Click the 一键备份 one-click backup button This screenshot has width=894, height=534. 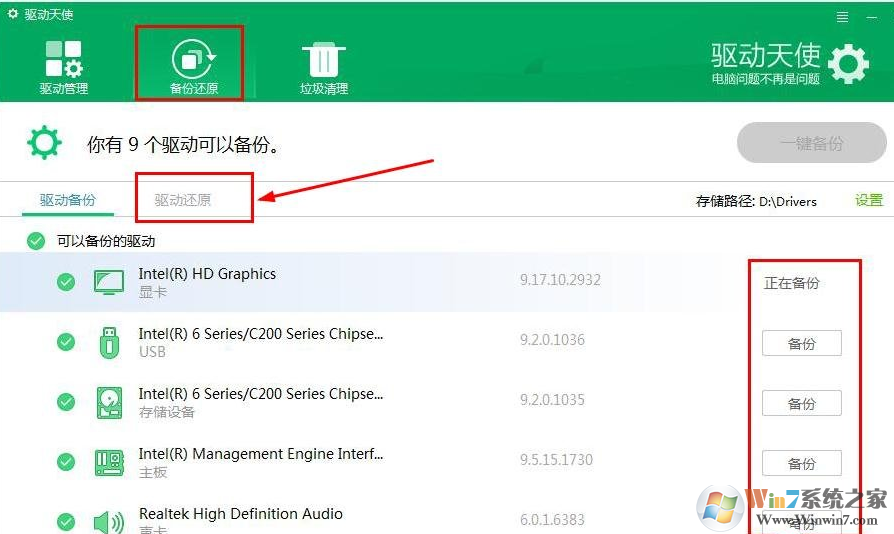coord(811,143)
